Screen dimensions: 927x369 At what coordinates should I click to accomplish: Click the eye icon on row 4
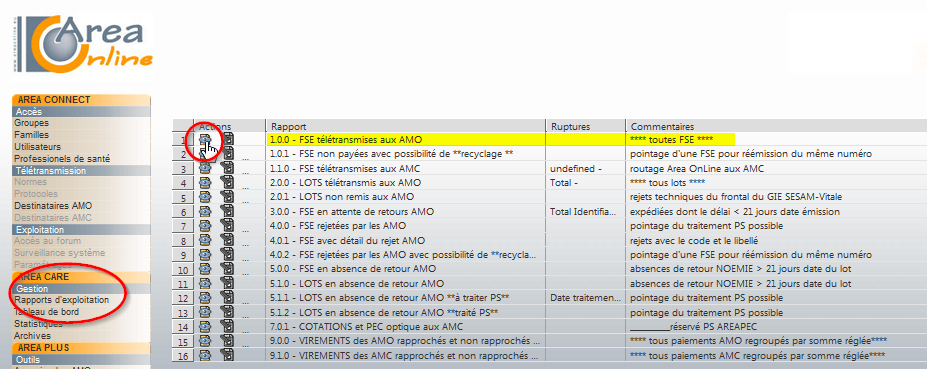205,183
